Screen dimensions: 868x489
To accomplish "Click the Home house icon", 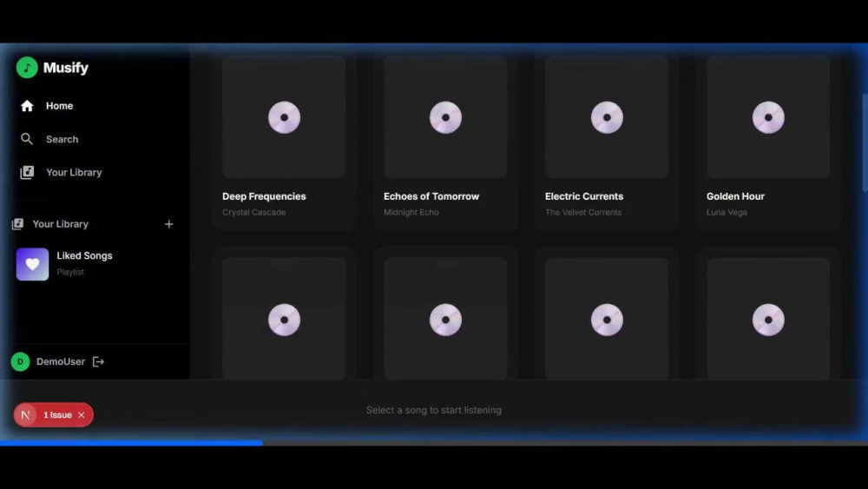I will [x=27, y=106].
